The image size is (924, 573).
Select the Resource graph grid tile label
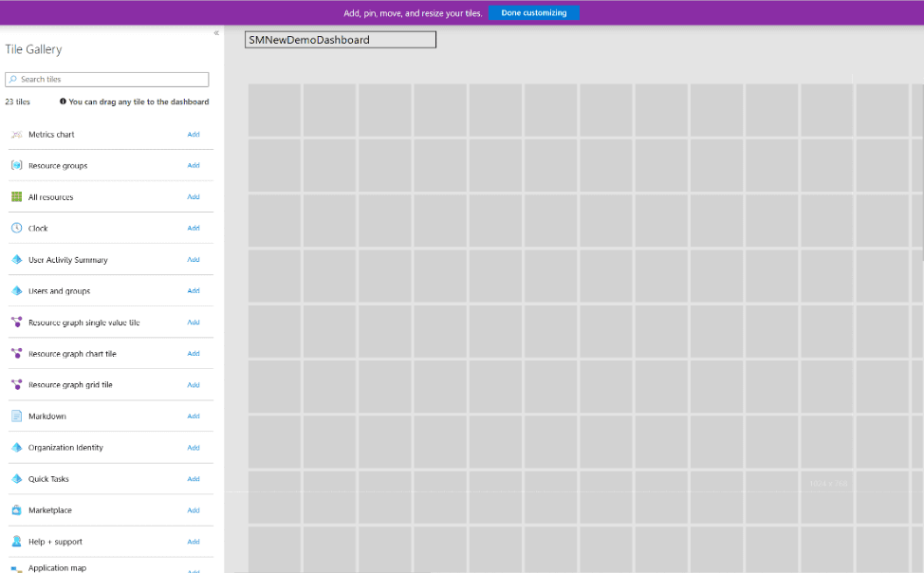tap(70, 385)
